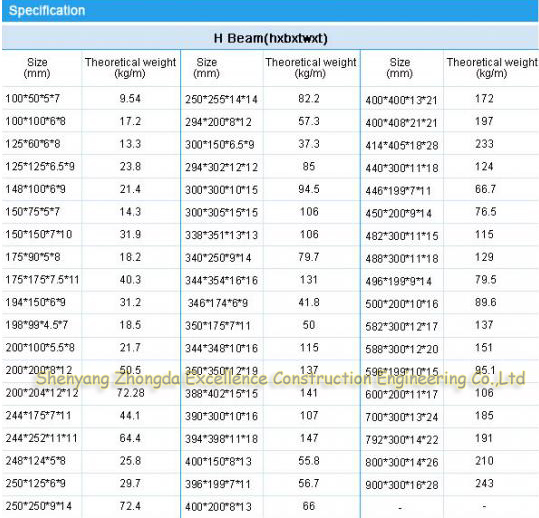This screenshot has width=539, height=518.
Task: Select the 900*300*16*28 size cell
Action: click(x=402, y=485)
